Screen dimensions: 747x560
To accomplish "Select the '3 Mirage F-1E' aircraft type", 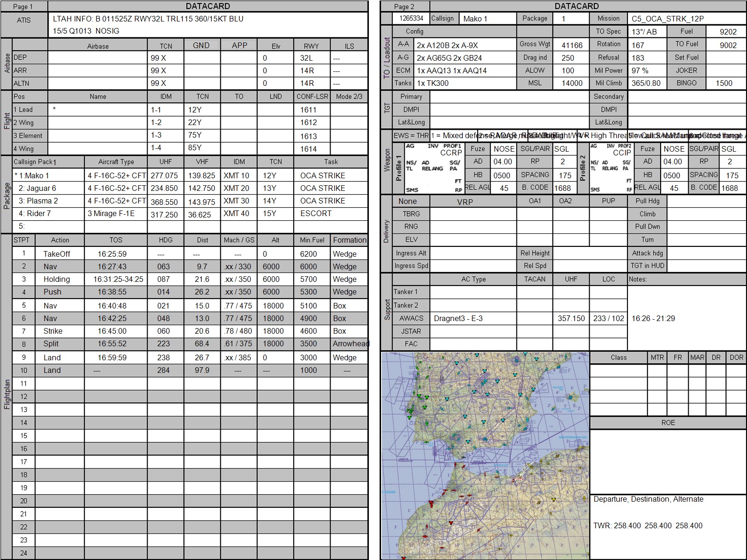I will 111,214.
